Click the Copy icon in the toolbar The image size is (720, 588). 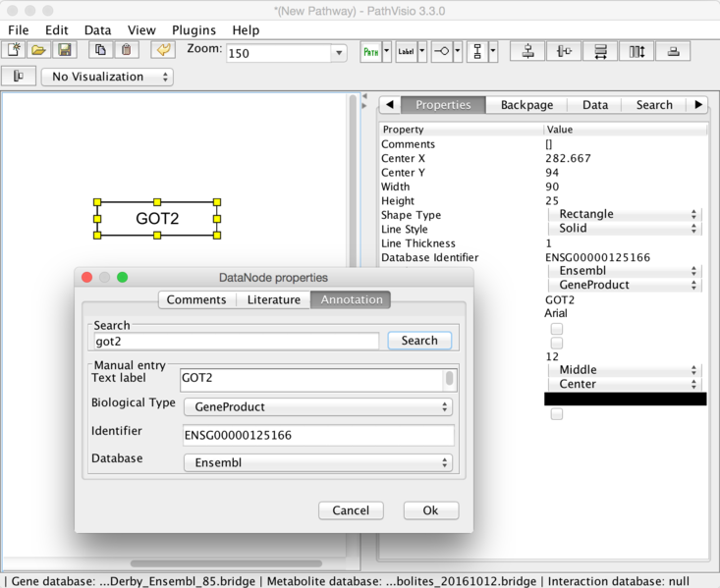tap(100, 50)
